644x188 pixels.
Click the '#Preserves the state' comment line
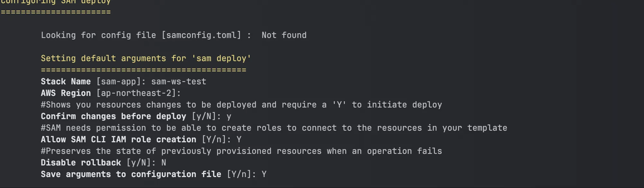pyautogui.click(x=241, y=151)
